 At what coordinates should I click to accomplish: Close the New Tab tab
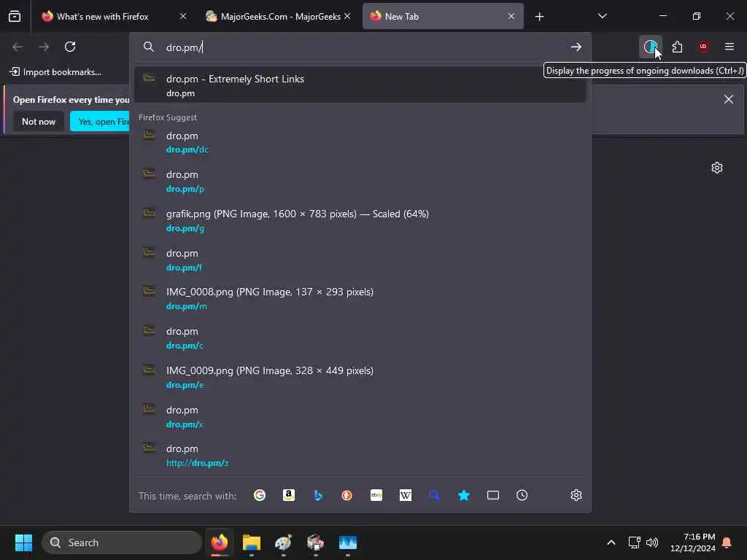pos(511,16)
